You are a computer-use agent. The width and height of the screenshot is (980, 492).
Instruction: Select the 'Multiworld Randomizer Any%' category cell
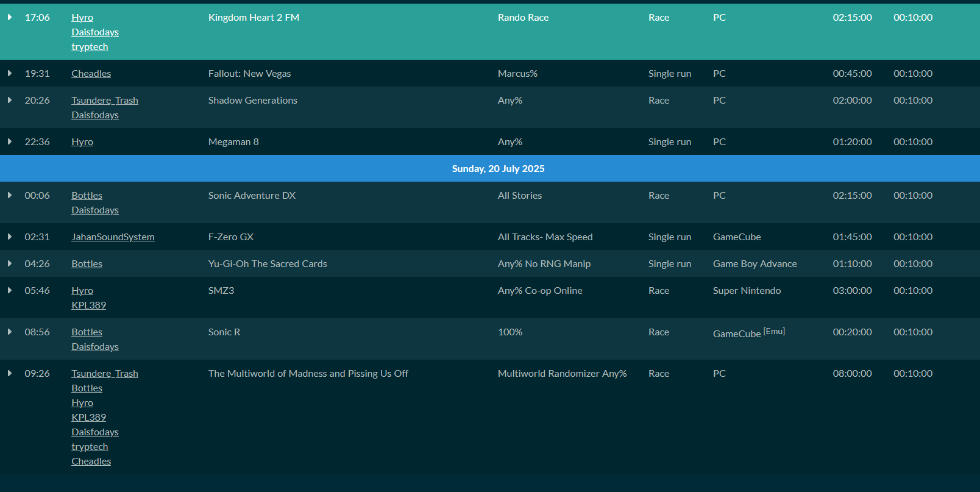562,374
